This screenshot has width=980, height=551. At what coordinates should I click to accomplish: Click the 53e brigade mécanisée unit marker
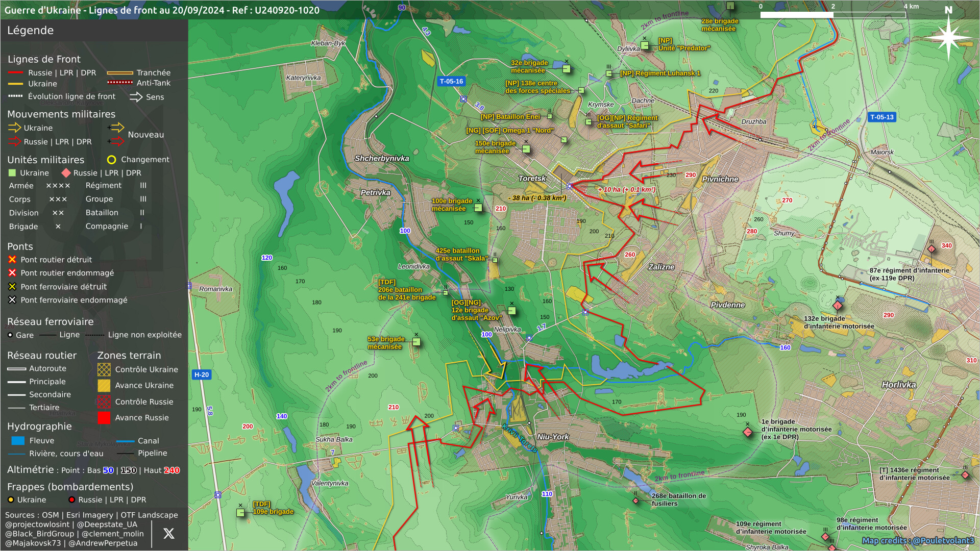(x=416, y=342)
